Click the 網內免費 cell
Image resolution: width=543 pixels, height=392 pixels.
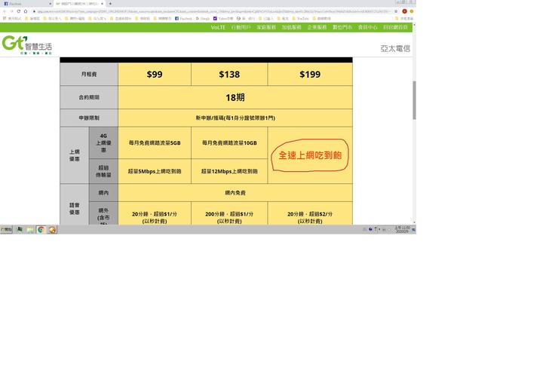235,192
